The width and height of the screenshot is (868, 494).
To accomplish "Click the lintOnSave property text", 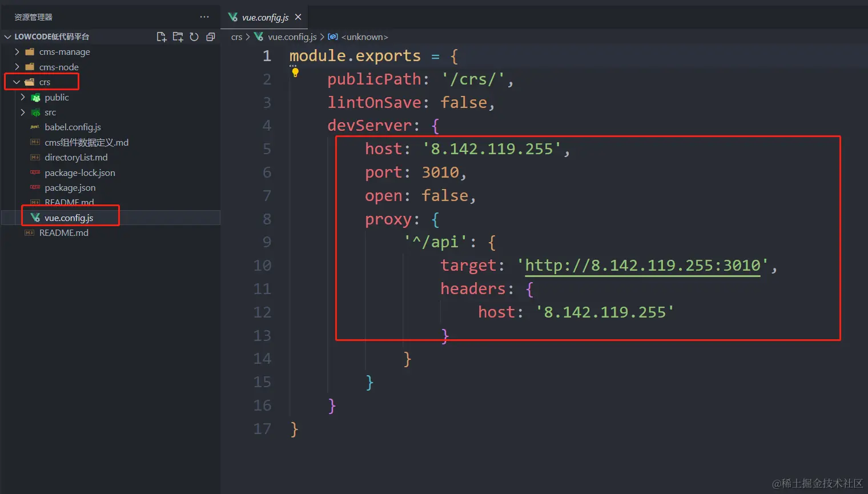I will click(374, 103).
